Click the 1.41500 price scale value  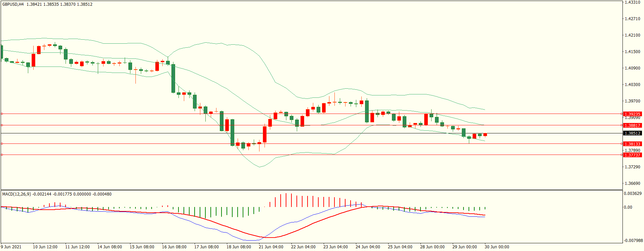click(x=632, y=52)
